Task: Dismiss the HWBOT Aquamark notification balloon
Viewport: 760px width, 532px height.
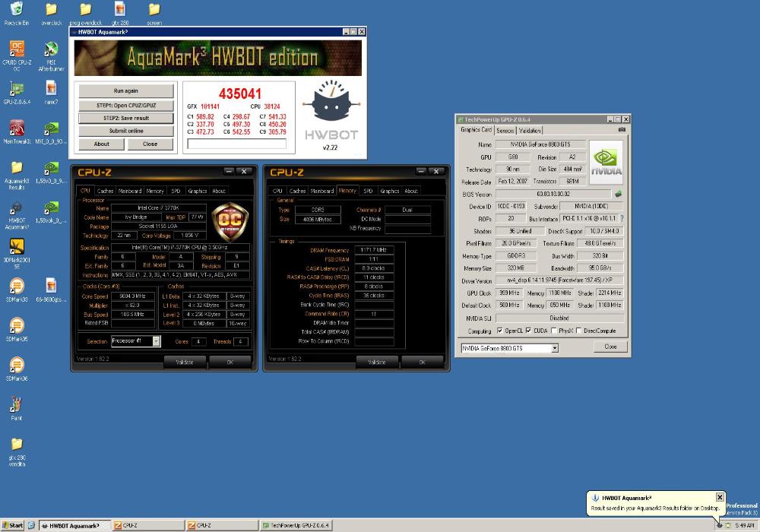Action: [720, 497]
